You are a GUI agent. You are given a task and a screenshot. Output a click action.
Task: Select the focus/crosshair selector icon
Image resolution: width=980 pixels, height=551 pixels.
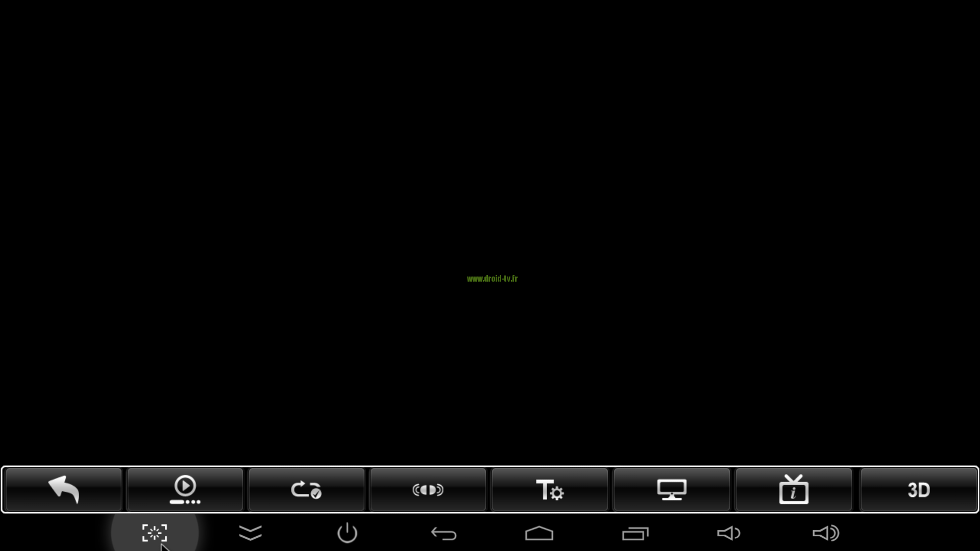[154, 533]
